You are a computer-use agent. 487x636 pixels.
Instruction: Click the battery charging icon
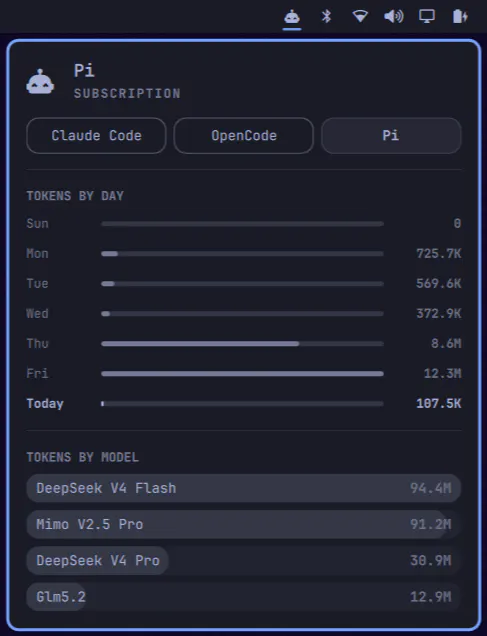460,17
